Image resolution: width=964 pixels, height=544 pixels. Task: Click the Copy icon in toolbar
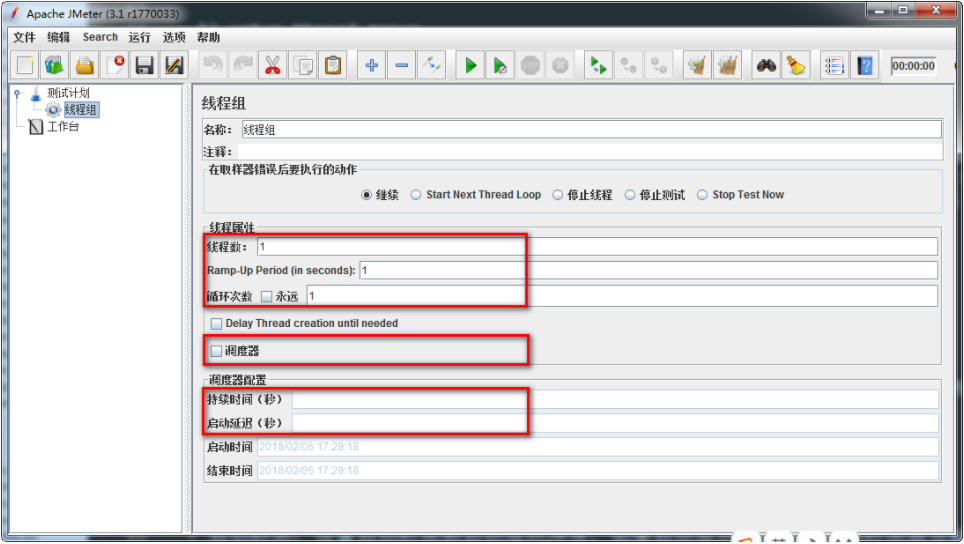click(302, 65)
